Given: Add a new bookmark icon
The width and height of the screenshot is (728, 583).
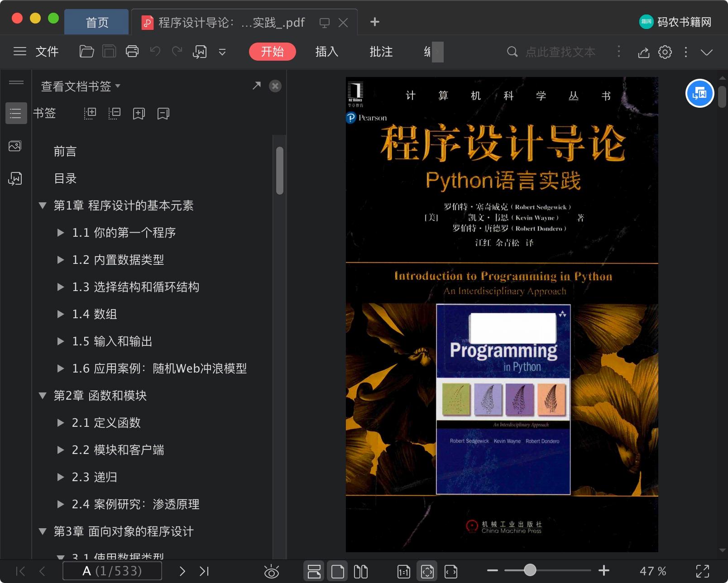Looking at the screenshot, I should click(139, 113).
